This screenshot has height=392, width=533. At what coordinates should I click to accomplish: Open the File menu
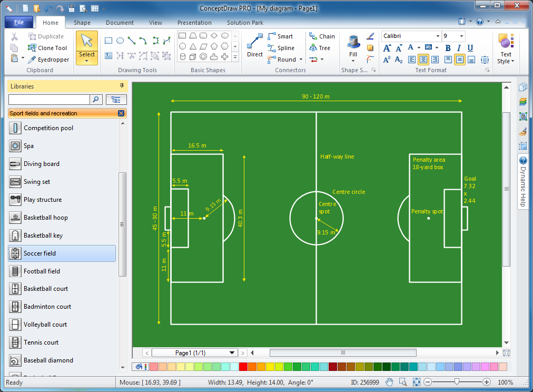18,23
